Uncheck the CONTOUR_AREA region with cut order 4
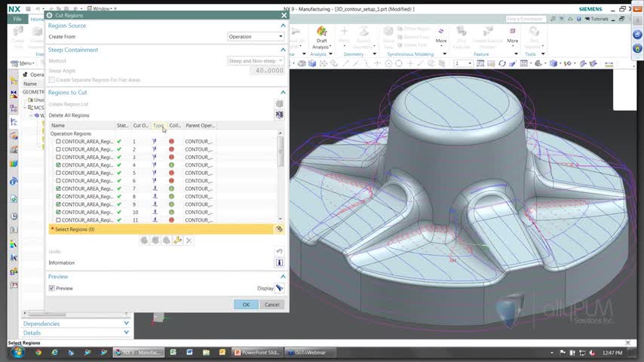The width and height of the screenshot is (644, 362). 59,165
